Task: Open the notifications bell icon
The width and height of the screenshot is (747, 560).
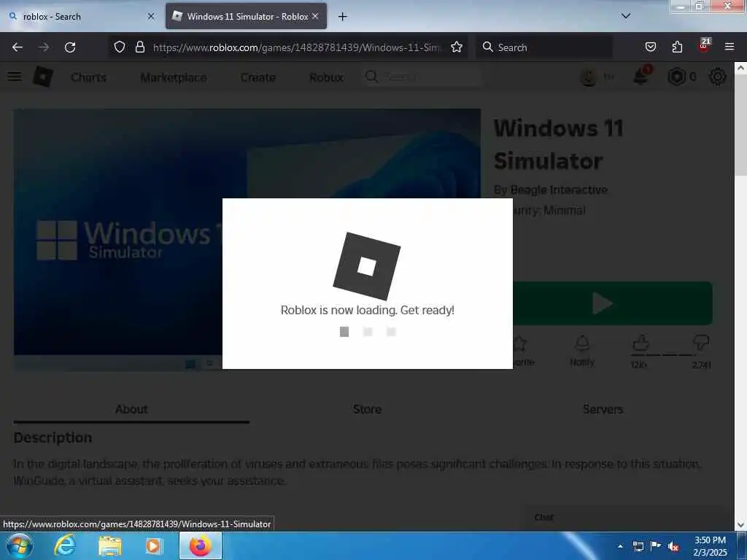Action: pyautogui.click(x=641, y=76)
